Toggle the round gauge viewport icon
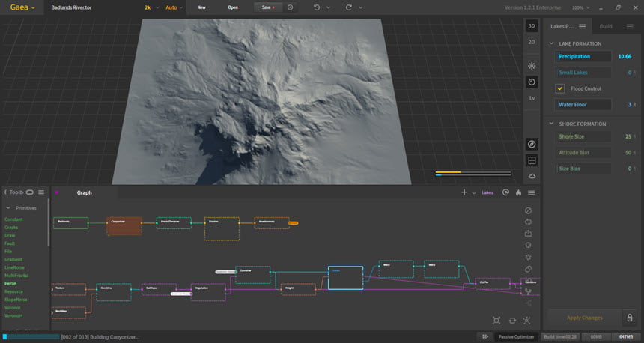The image size is (644, 343). pyautogui.click(x=532, y=82)
